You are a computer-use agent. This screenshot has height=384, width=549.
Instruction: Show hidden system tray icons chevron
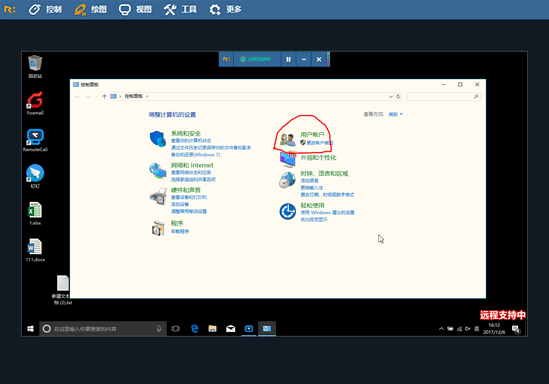pos(441,329)
